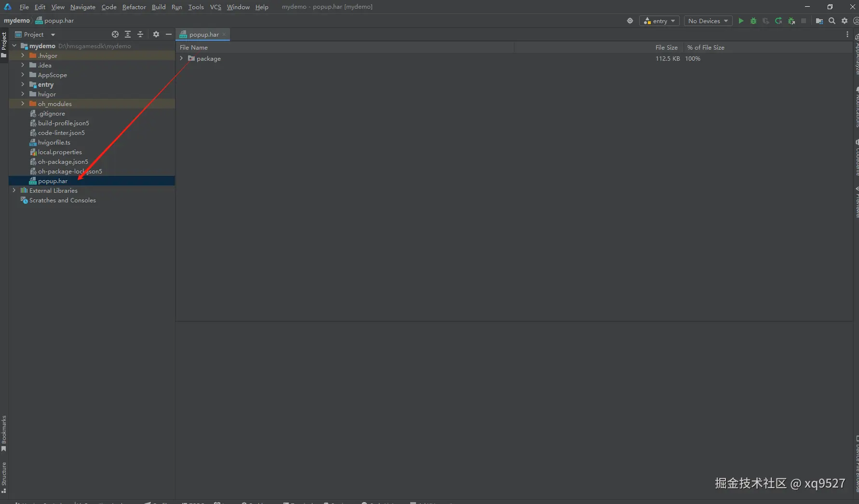The width and height of the screenshot is (859, 504).
Task: Open Project panel options gear
Action: [x=156, y=34]
